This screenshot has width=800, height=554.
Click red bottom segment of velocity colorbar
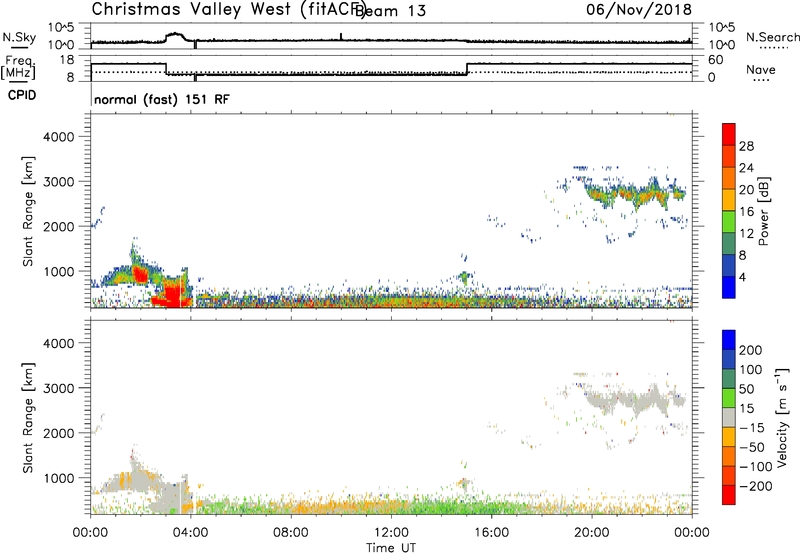coord(729,495)
